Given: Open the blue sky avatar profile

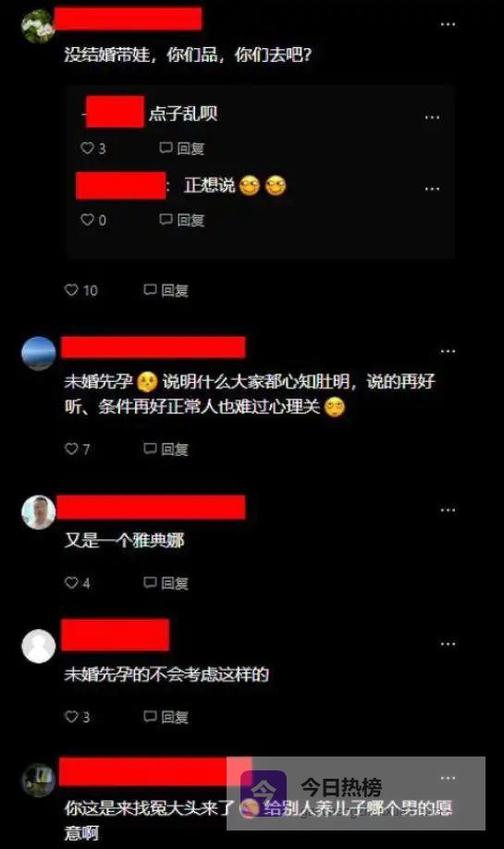Looking at the screenshot, I should [x=39, y=353].
